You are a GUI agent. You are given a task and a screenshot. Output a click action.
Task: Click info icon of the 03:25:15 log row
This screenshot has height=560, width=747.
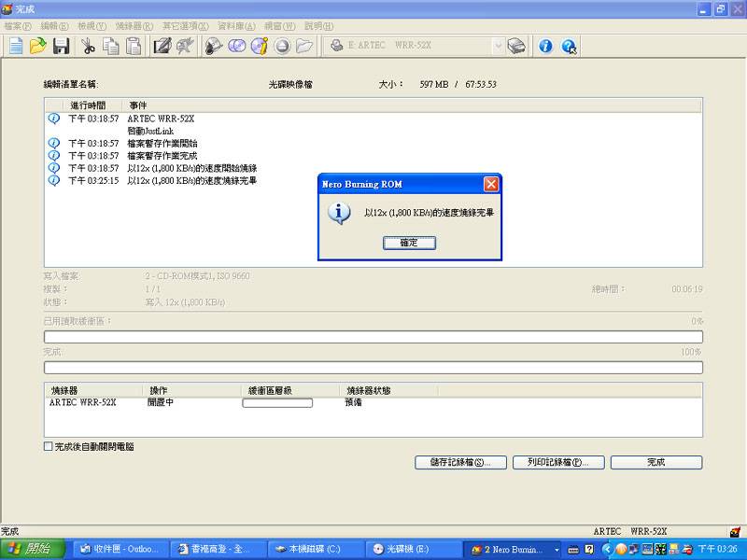tap(54, 180)
